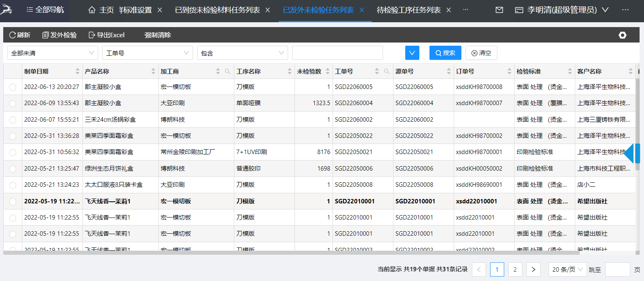Select radio for 三禾24cm汤锅彩盒 row

pos(13,120)
